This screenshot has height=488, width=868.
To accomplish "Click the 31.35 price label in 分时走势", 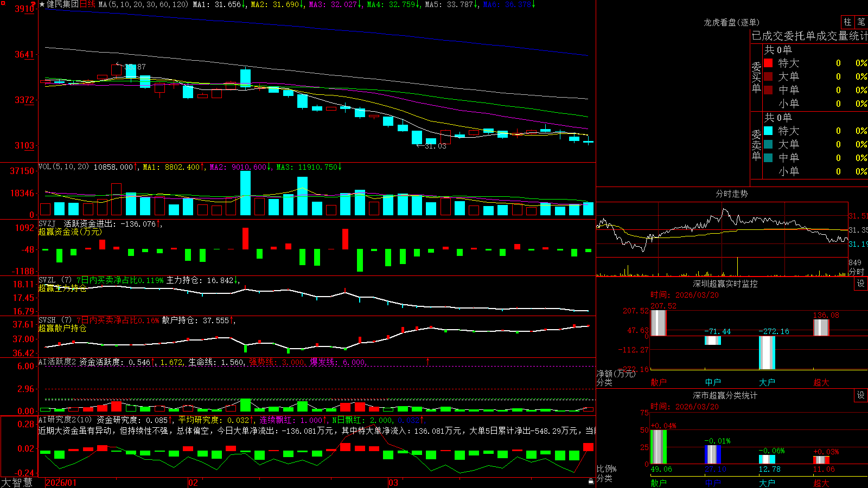I will (x=858, y=230).
